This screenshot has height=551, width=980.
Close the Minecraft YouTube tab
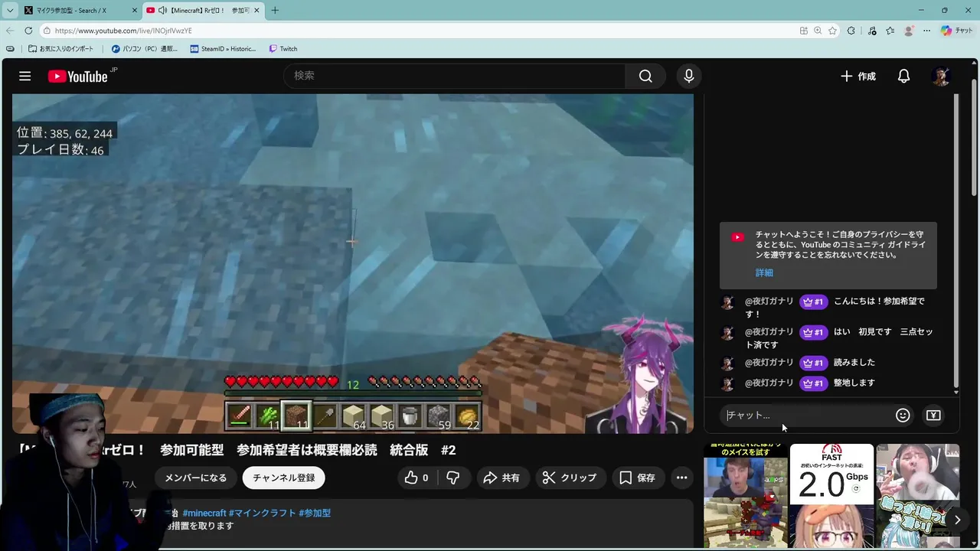(256, 10)
